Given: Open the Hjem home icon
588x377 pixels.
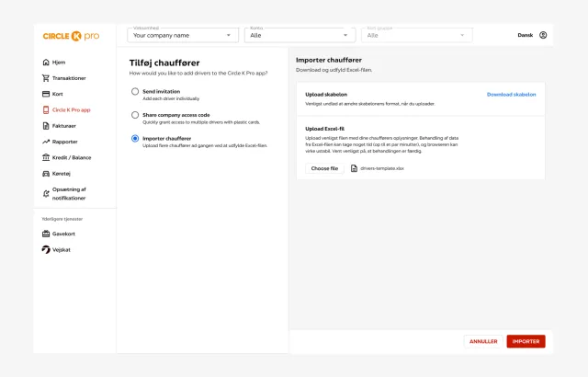Looking at the screenshot, I should point(46,63).
